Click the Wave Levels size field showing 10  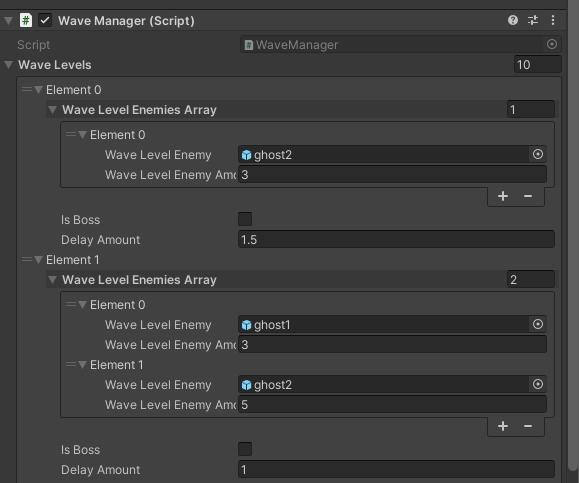[538, 65]
